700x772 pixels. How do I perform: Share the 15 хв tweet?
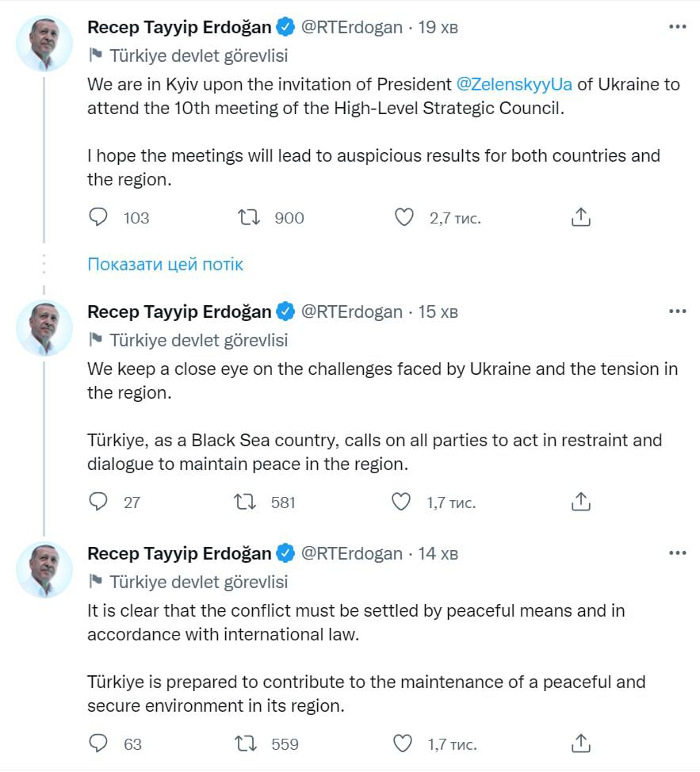581,502
